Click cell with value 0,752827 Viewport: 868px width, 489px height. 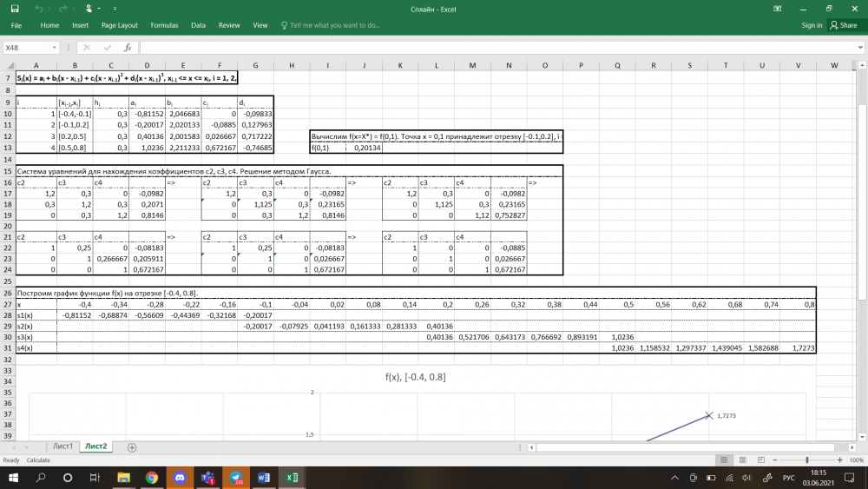(x=509, y=215)
